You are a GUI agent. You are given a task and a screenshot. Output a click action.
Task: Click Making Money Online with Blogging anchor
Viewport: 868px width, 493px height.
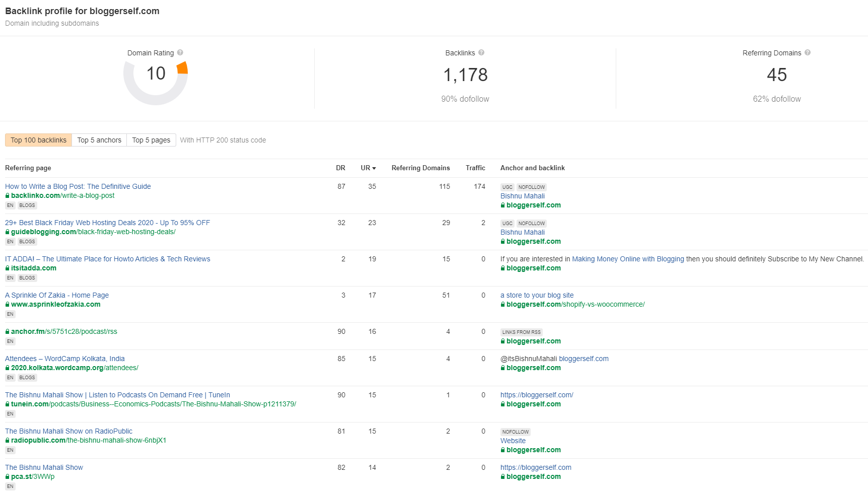tap(628, 259)
